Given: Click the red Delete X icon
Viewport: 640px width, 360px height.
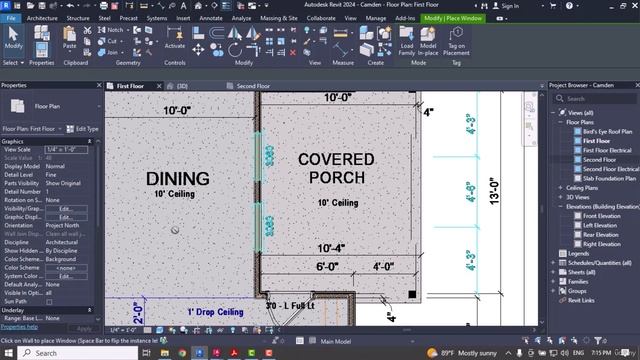Looking at the screenshot, I should coord(293,53).
